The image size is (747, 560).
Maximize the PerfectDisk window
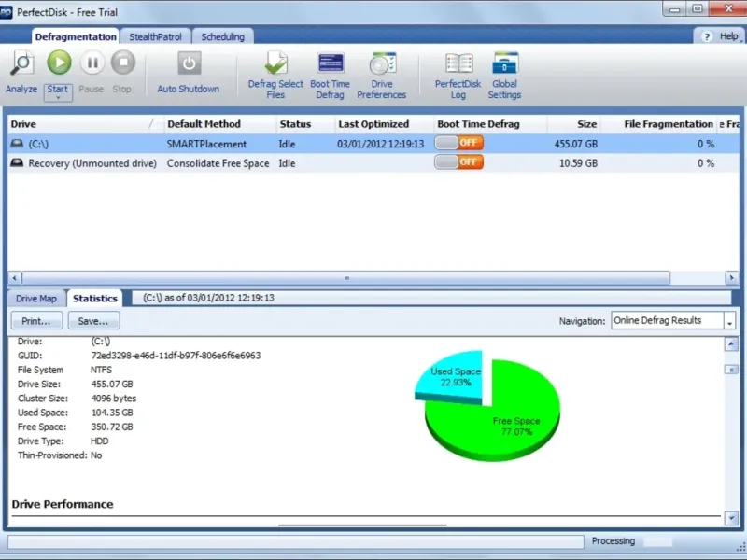pos(697,9)
